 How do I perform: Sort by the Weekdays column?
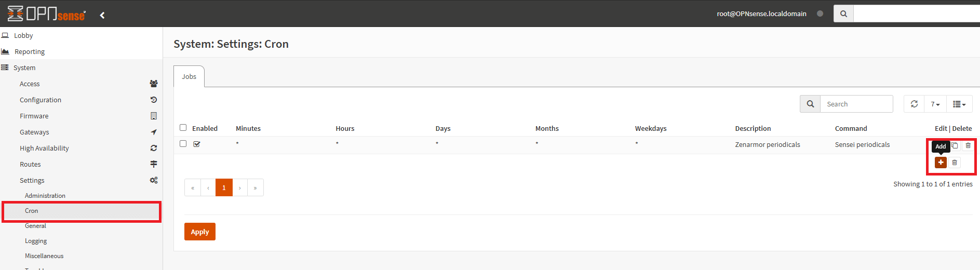(x=651, y=129)
